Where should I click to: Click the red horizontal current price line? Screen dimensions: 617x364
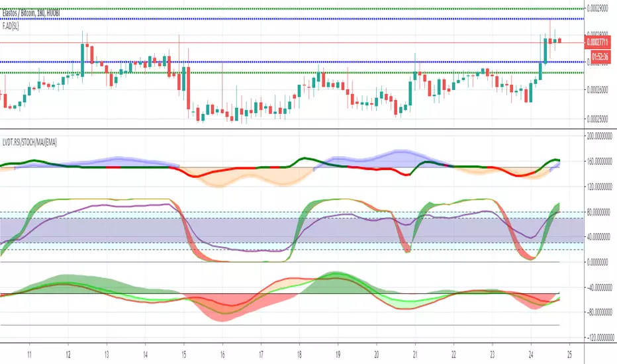292,42
